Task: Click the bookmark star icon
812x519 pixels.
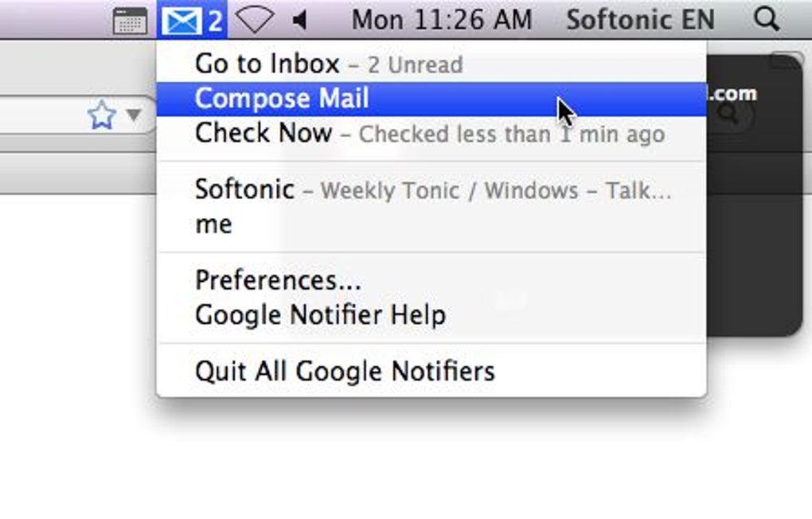Action: click(101, 116)
